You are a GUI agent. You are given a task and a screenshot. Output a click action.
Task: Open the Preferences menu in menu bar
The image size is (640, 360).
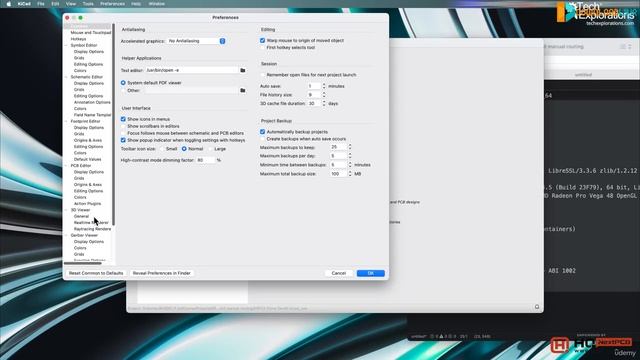pos(113,4)
